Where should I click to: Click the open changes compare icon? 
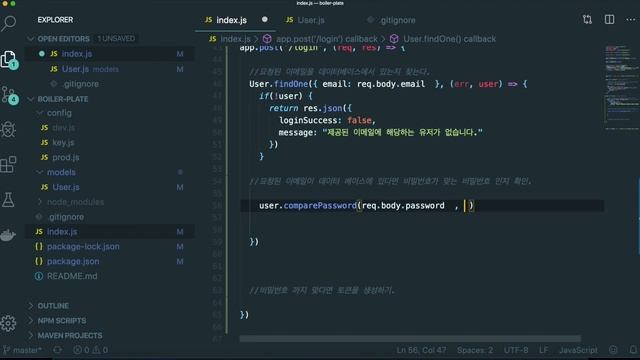[x=587, y=20]
